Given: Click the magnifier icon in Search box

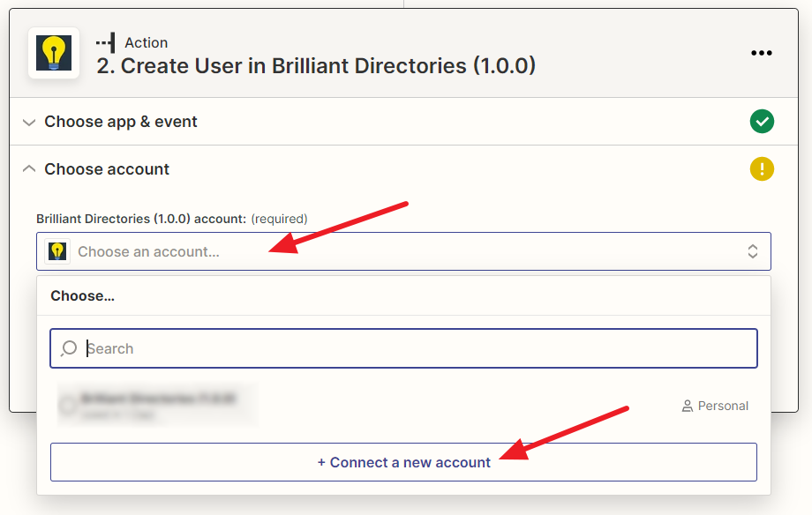Looking at the screenshot, I should click(69, 348).
